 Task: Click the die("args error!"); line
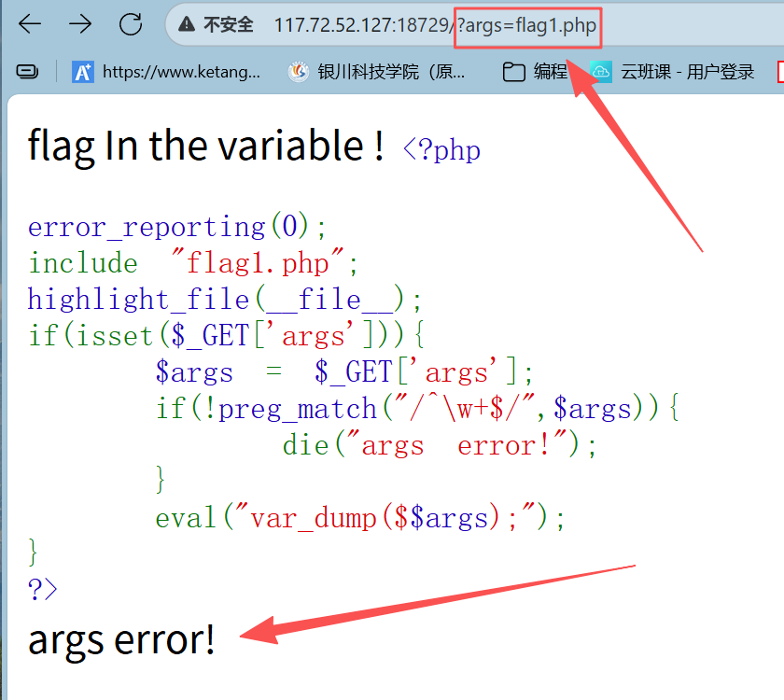pos(440,445)
